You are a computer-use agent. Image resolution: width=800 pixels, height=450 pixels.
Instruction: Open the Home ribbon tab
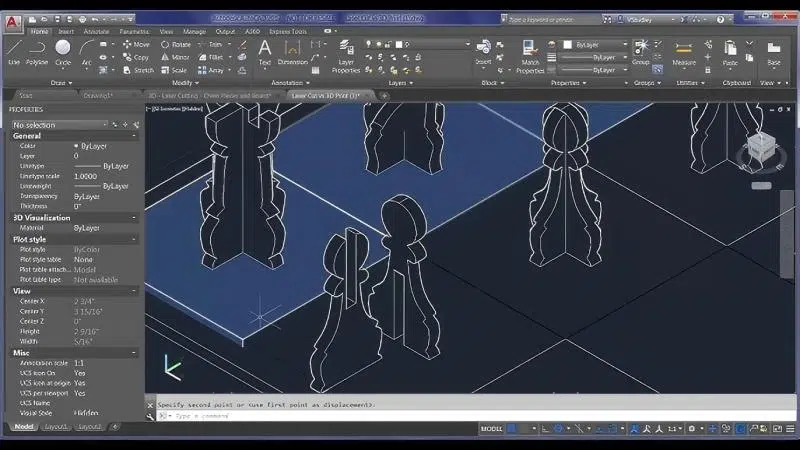pyautogui.click(x=39, y=31)
